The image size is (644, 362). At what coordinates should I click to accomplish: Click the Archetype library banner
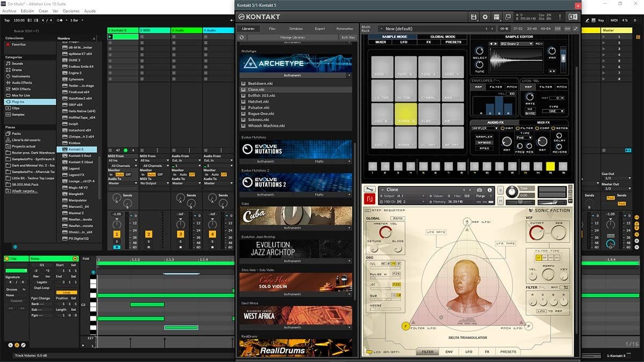[x=296, y=63]
